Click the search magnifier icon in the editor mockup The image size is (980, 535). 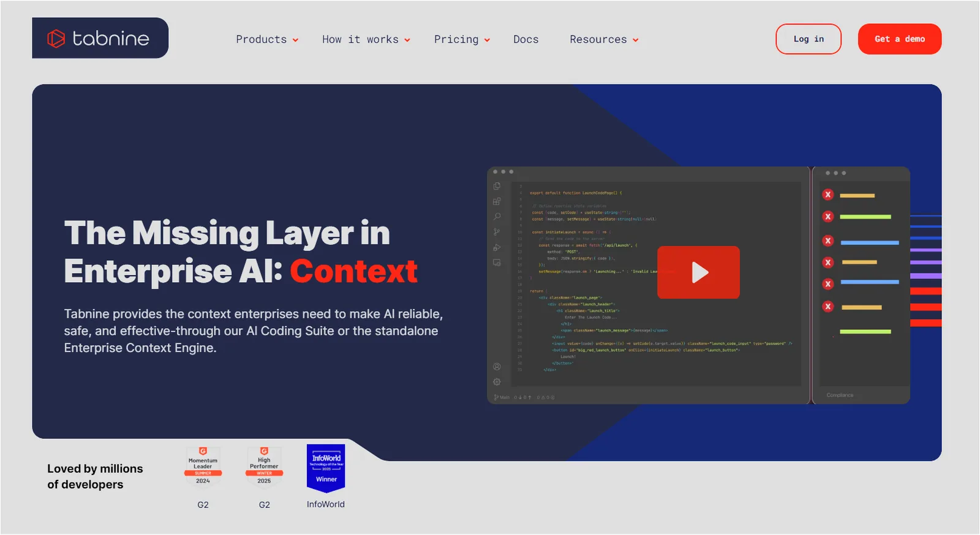coord(497,217)
